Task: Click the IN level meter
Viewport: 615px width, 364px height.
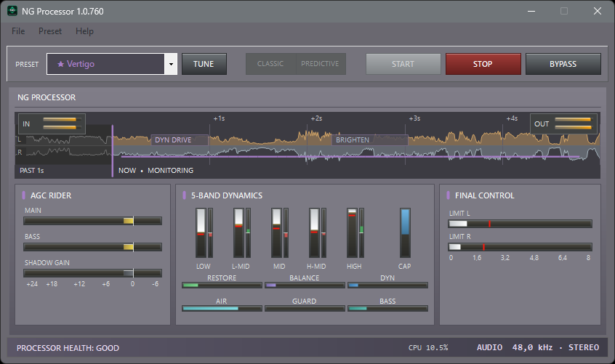Action: pos(52,124)
